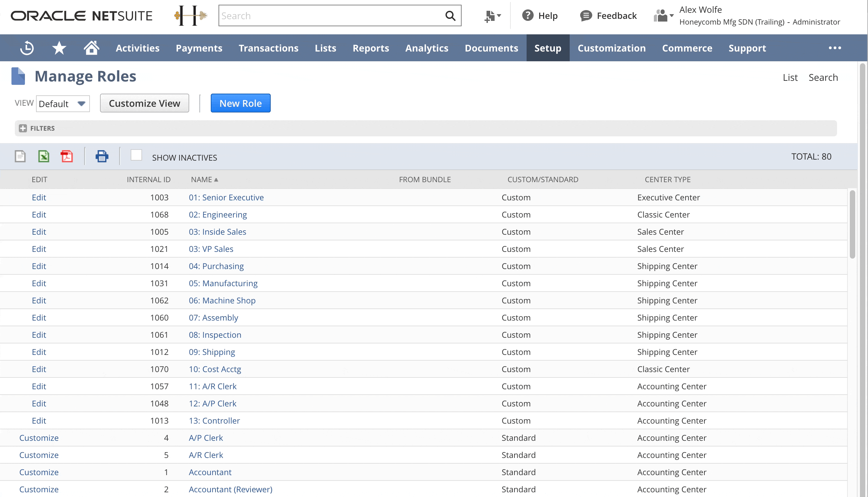Open the overflow menu with three dots
The image size is (868, 497).
pyautogui.click(x=835, y=48)
